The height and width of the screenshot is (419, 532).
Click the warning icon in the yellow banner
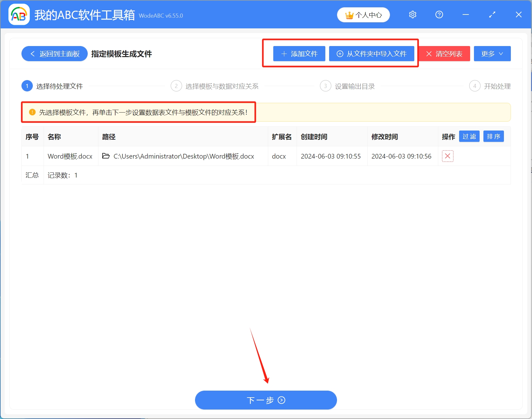(32, 112)
